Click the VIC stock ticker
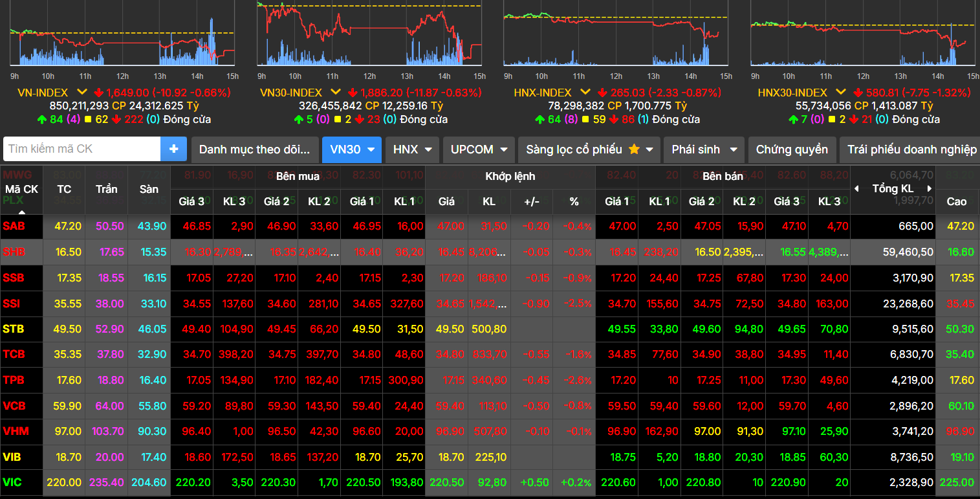 (x=12, y=482)
